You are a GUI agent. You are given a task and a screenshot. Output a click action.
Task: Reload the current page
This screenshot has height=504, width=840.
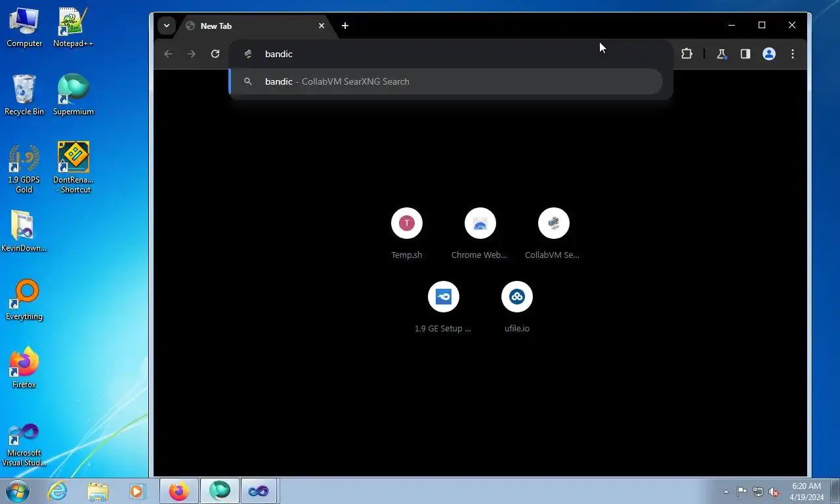tap(215, 54)
